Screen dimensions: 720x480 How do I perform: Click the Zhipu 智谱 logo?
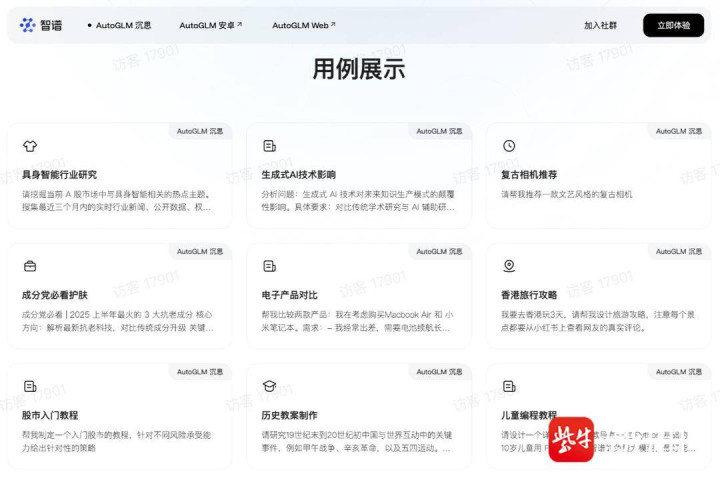[x=41, y=25]
